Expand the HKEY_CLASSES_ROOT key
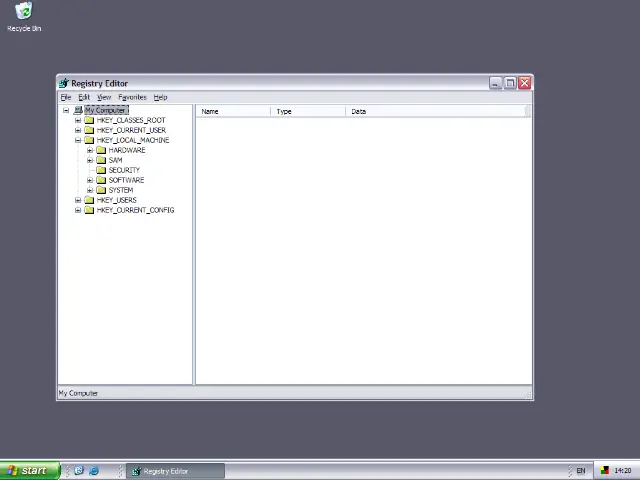The image size is (640, 480). point(78,120)
